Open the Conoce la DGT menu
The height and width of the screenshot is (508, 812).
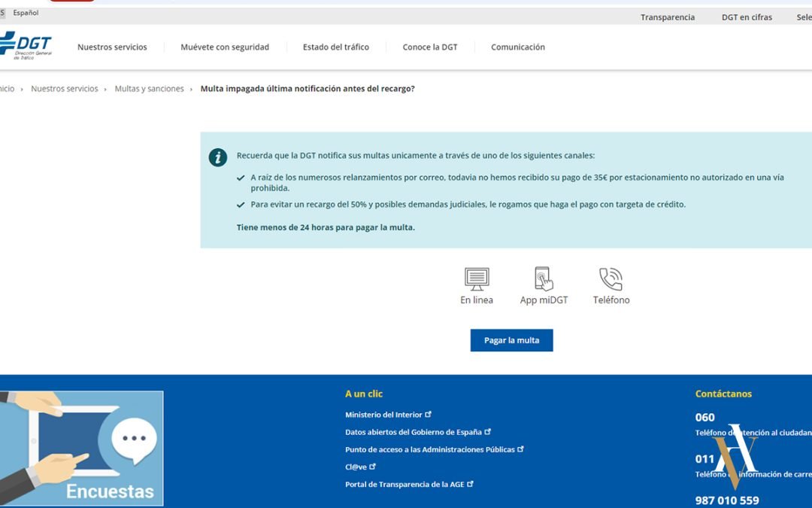pyautogui.click(x=430, y=47)
